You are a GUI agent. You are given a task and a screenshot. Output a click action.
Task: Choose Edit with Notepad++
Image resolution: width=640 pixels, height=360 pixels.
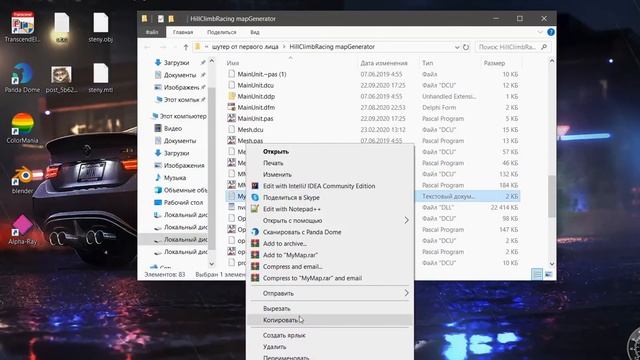[x=291, y=209]
